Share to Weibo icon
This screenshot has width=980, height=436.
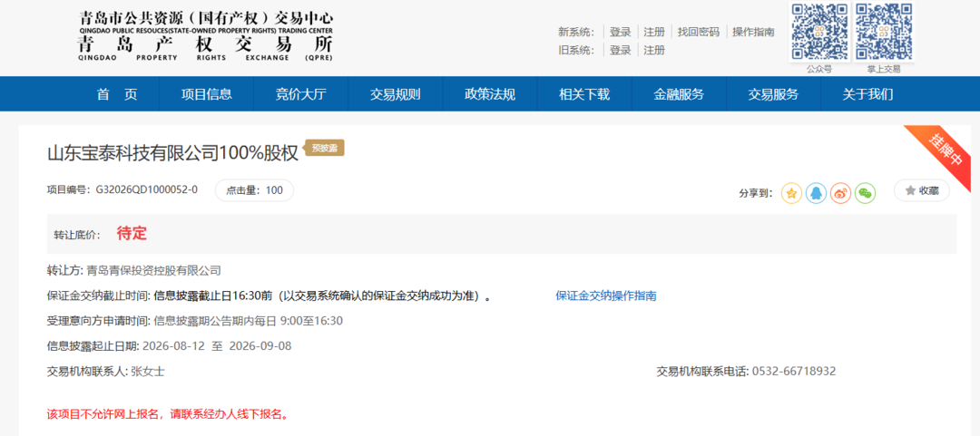point(840,193)
